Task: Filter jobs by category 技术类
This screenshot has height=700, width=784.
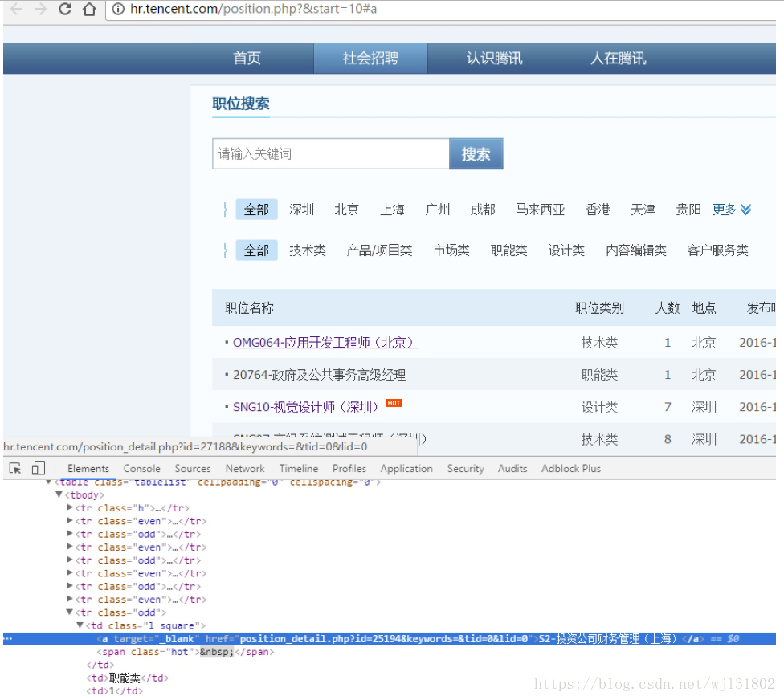Action: click(x=308, y=250)
